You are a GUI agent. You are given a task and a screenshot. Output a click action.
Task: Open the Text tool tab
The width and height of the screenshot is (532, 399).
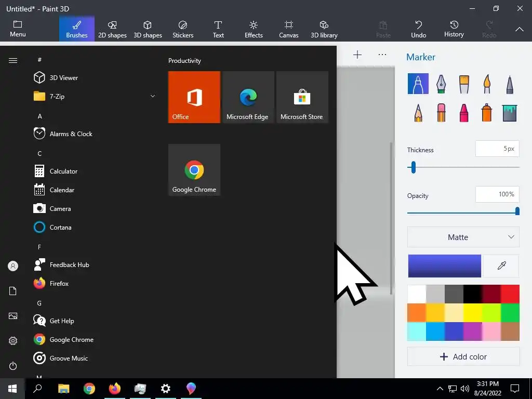(x=218, y=29)
